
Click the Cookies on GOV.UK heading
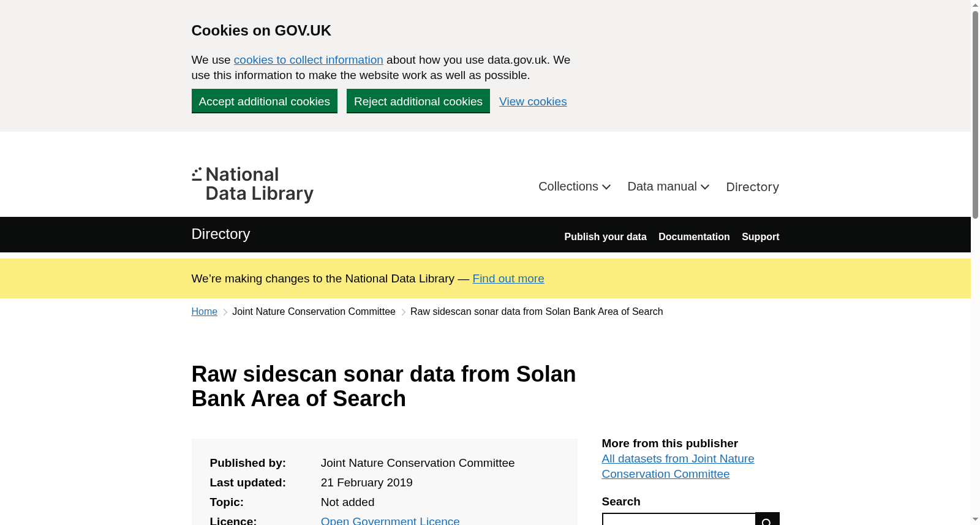click(262, 31)
